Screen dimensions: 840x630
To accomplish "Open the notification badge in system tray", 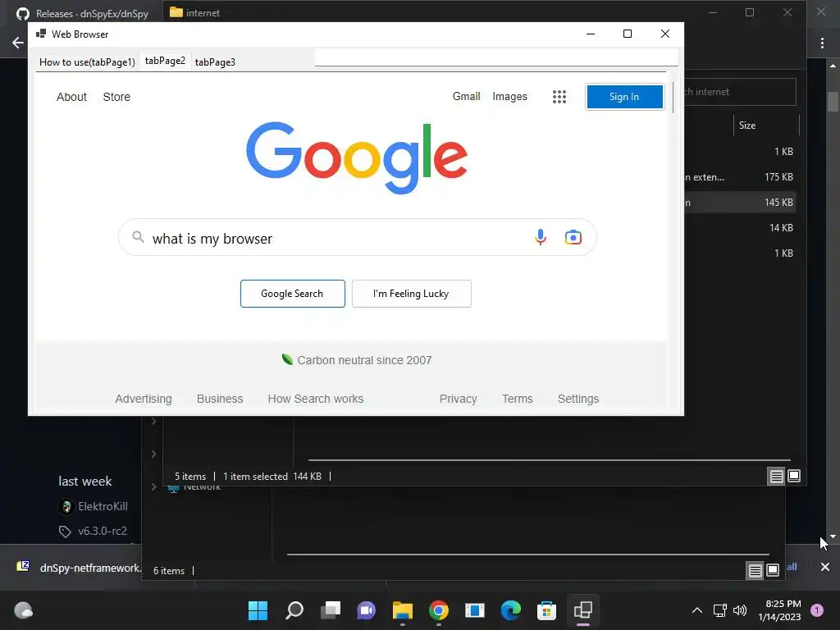I will click(x=817, y=610).
